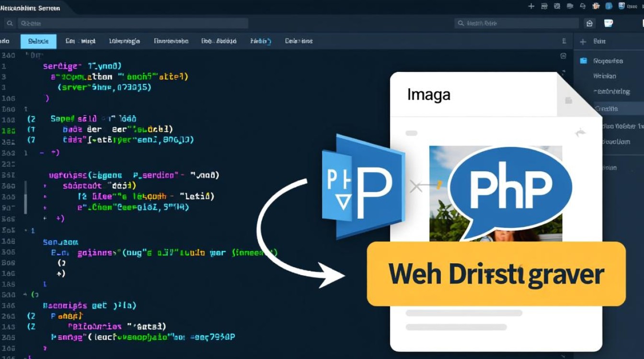
Task: Click the yellow "Weh Drirsti graver" banner
Action: [x=496, y=274]
